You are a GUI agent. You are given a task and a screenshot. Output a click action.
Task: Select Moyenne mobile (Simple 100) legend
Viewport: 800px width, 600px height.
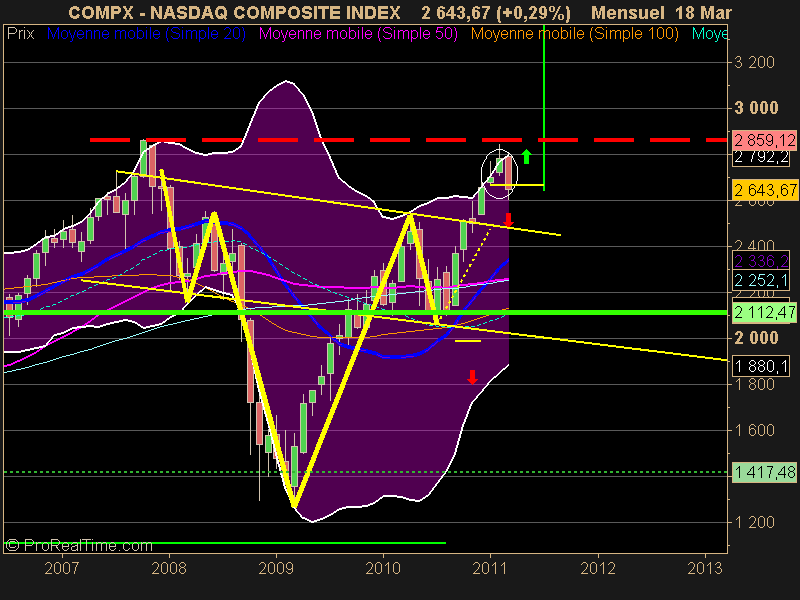575,34
